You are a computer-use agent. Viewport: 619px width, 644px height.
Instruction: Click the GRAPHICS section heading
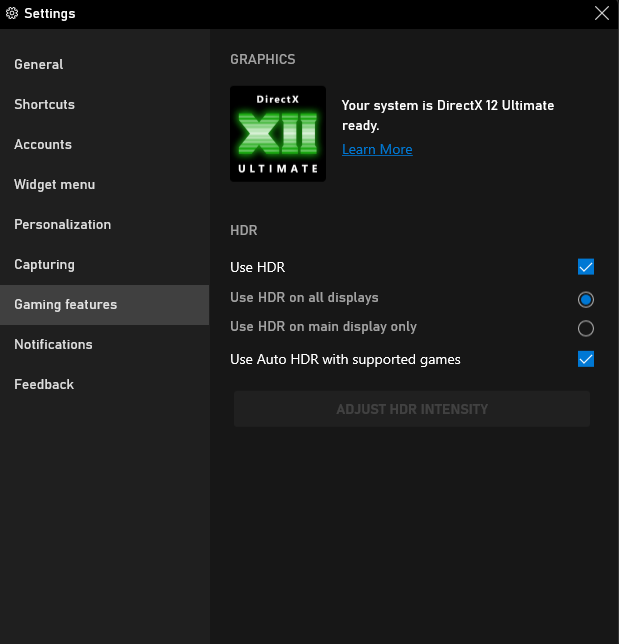(x=263, y=59)
